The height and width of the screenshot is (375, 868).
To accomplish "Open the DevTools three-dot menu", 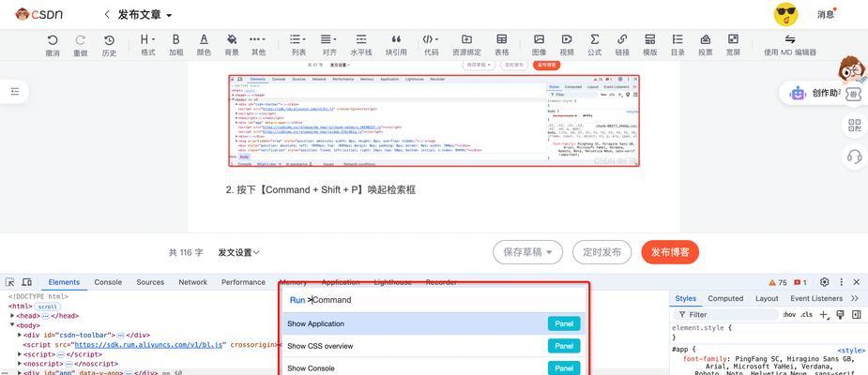I will (x=842, y=282).
